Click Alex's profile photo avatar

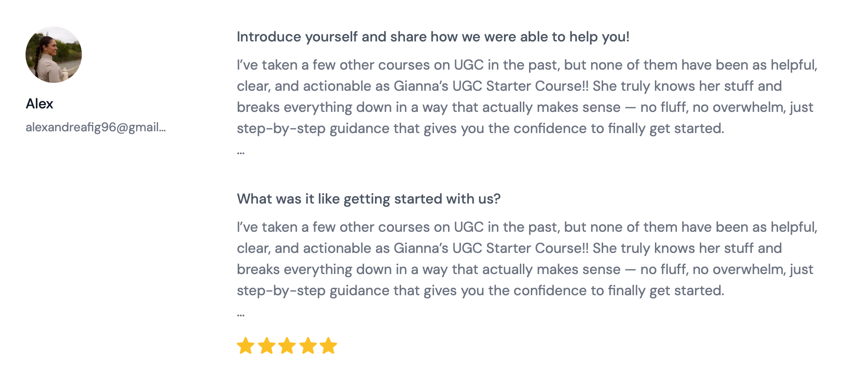(x=54, y=55)
